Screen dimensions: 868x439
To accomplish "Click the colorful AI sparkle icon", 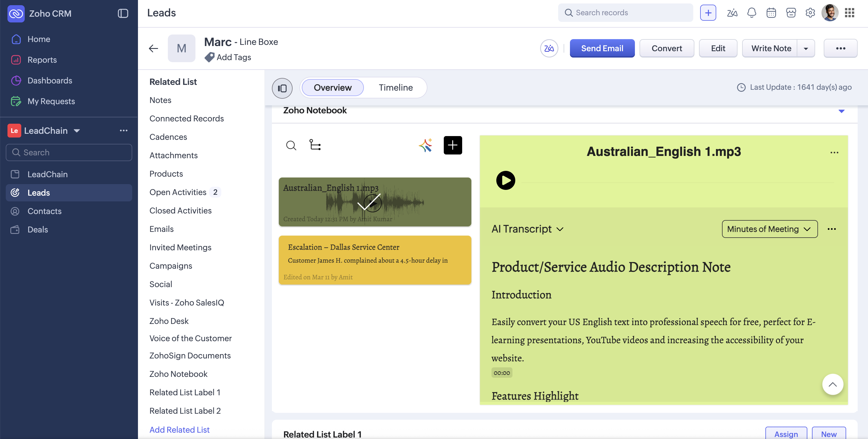I will pos(425,145).
